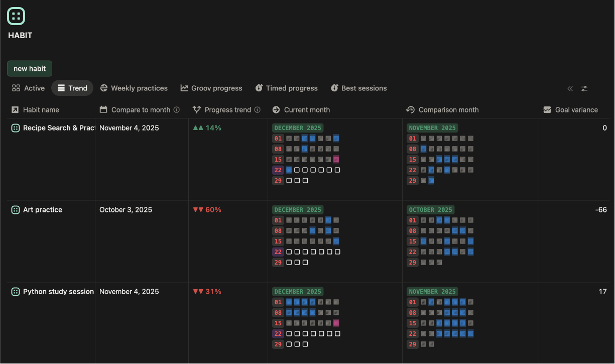Select the Trend view tab
The width and height of the screenshot is (615, 364).
(72, 88)
